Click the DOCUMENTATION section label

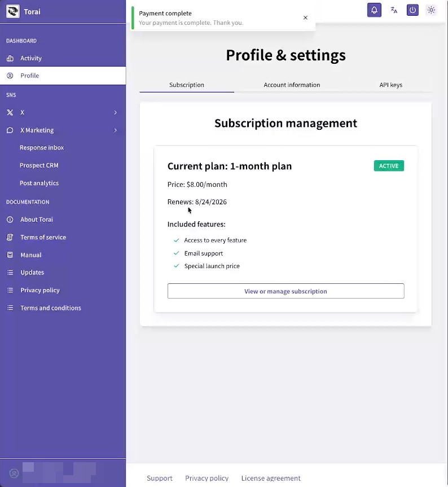pyautogui.click(x=28, y=202)
